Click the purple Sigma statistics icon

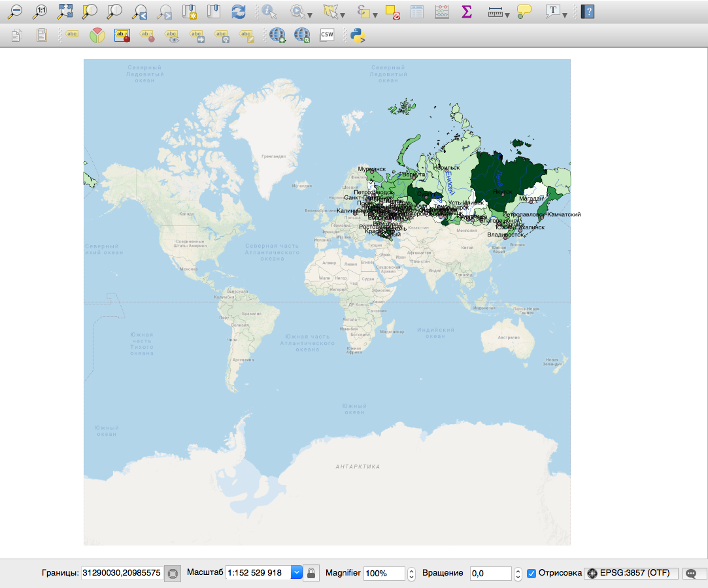click(x=467, y=11)
